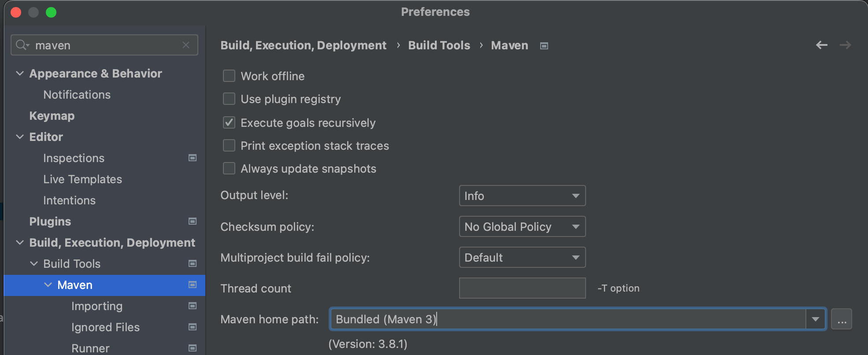Click the forward navigation arrow
The image size is (868, 355).
coord(845,45)
